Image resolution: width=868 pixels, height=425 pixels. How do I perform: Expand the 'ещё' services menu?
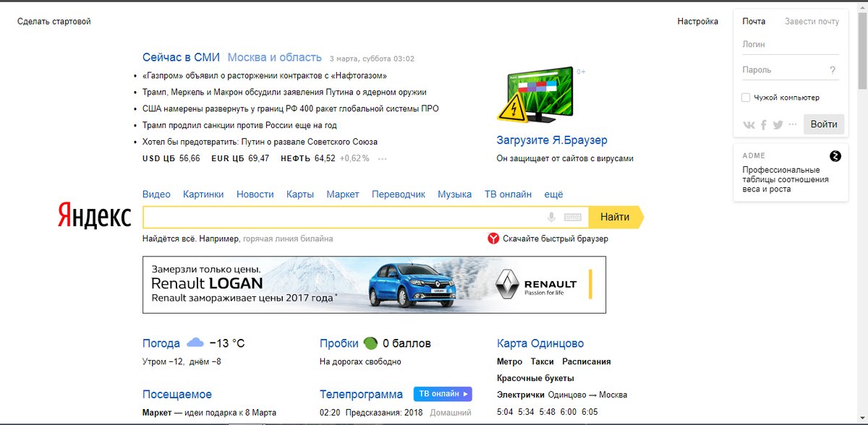(553, 194)
